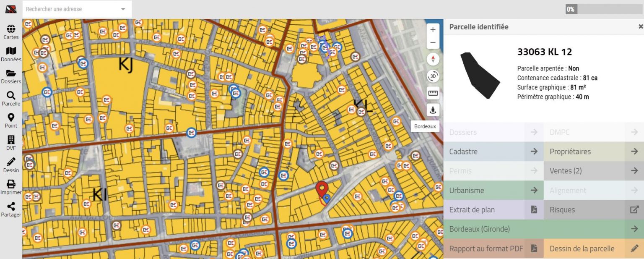The image size is (644, 259).
Task: Click the Bordeaux (Gironde) link
Action: (x=543, y=229)
